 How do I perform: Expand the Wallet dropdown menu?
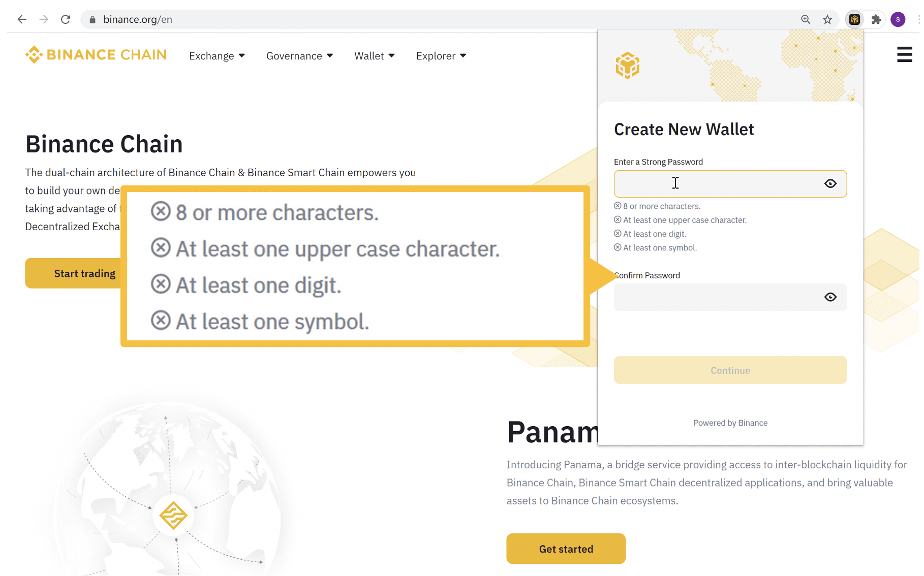tap(375, 56)
